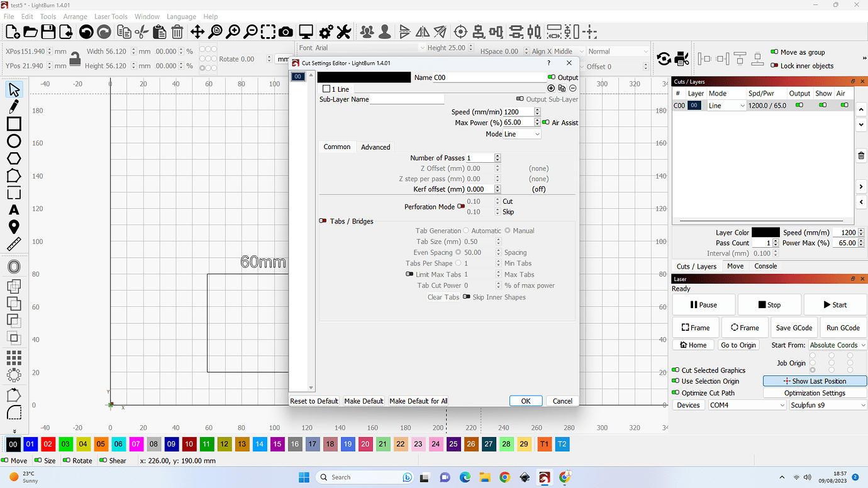Select the Rectangle drawing tool
Image resolution: width=868 pixels, height=488 pixels.
pyautogui.click(x=14, y=124)
